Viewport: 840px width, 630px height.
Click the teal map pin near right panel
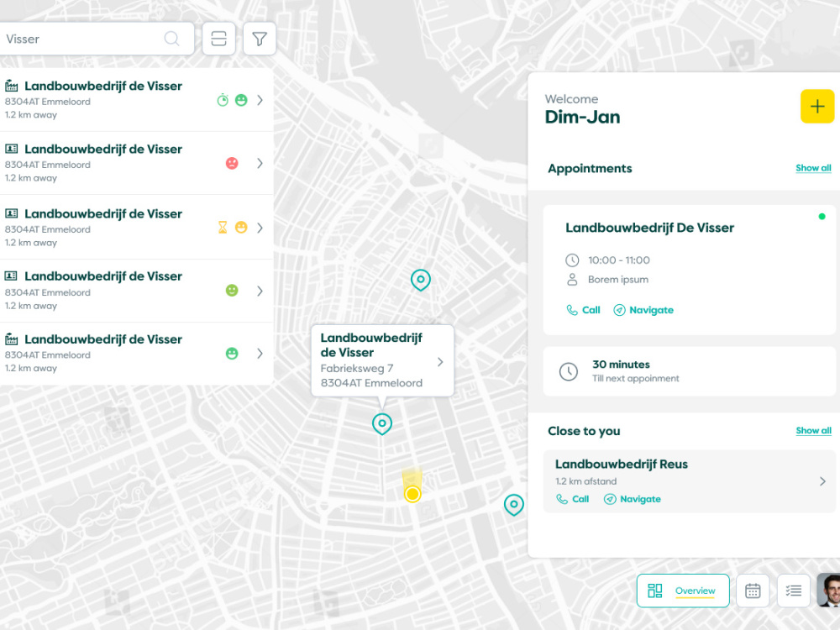pos(514,505)
